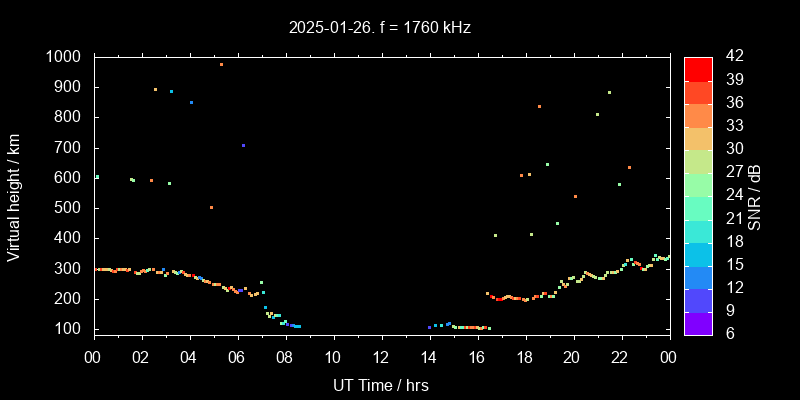Click the red 39–42 dB colorbar segment
Viewport: 800px width, 400px height.
[x=698, y=68]
